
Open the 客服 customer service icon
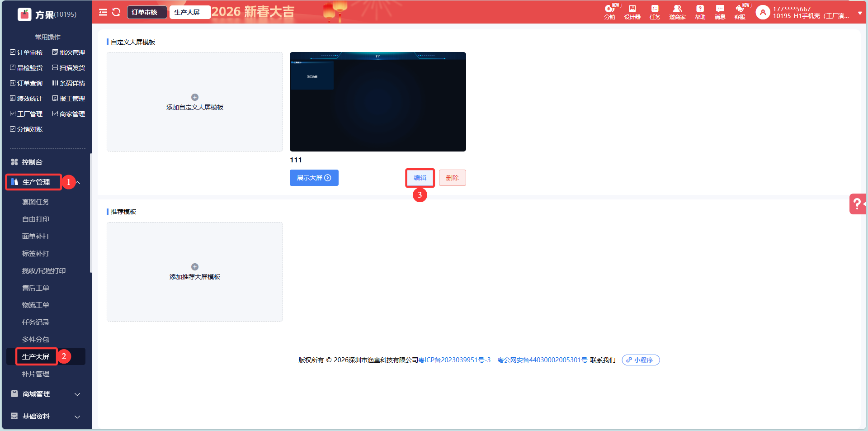coord(740,12)
